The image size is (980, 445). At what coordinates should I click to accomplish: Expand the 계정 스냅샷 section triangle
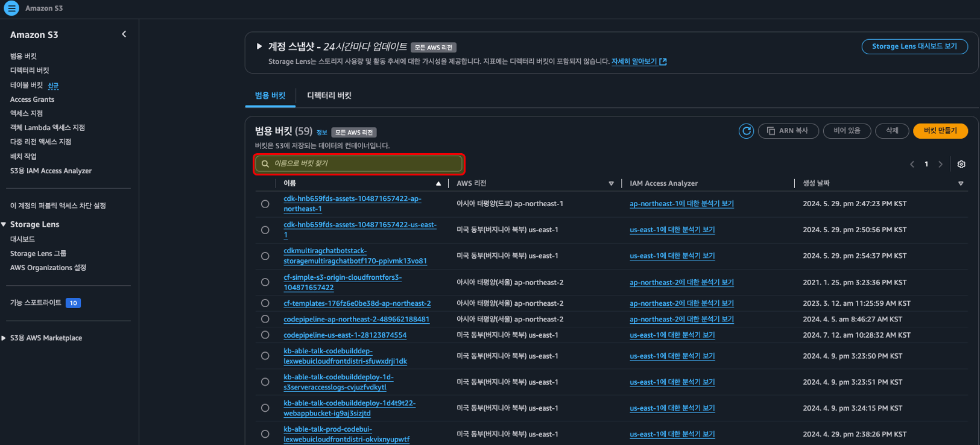tap(259, 46)
